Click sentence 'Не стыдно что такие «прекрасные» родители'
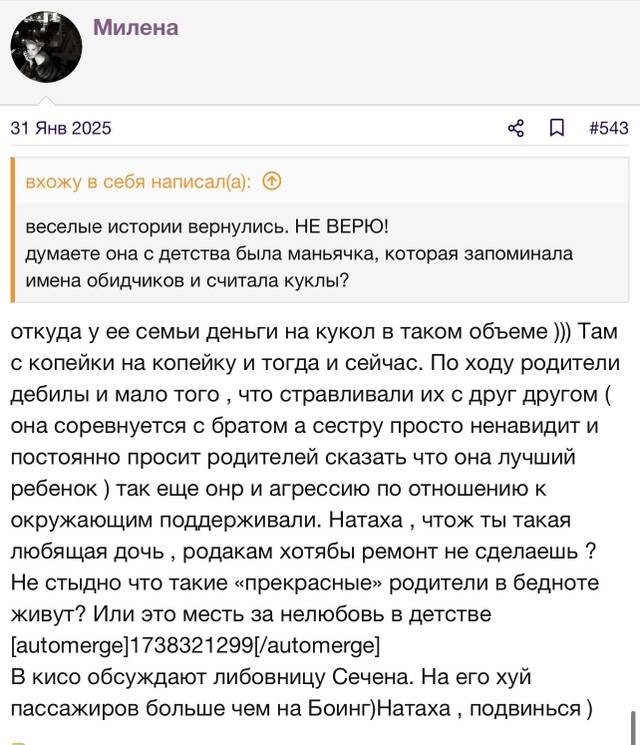This screenshot has height=745, width=640. pyautogui.click(x=249, y=583)
